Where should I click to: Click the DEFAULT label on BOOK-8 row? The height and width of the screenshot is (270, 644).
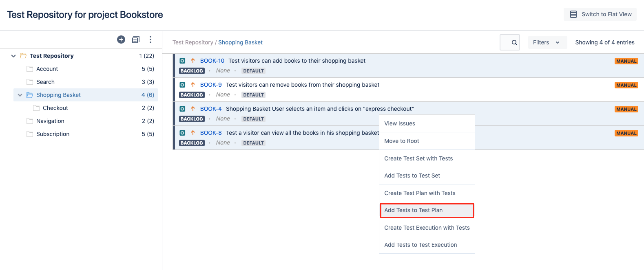tap(253, 143)
